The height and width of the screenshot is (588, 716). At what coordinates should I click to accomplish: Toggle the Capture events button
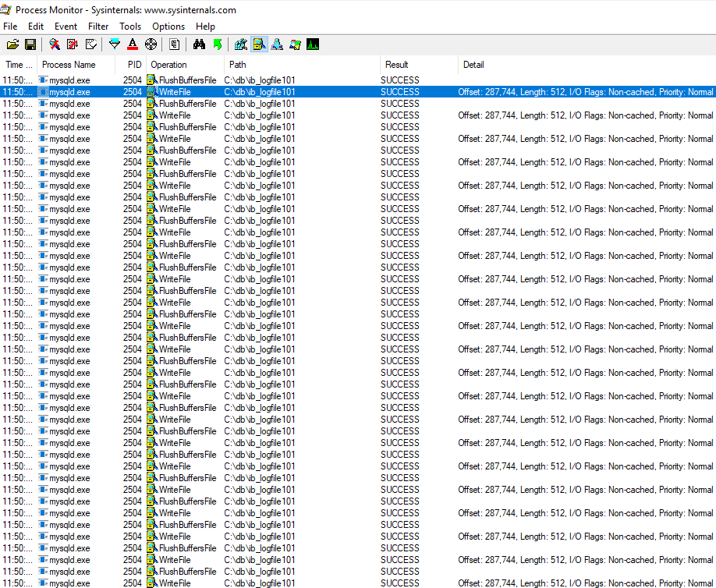[x=54, y=44]
